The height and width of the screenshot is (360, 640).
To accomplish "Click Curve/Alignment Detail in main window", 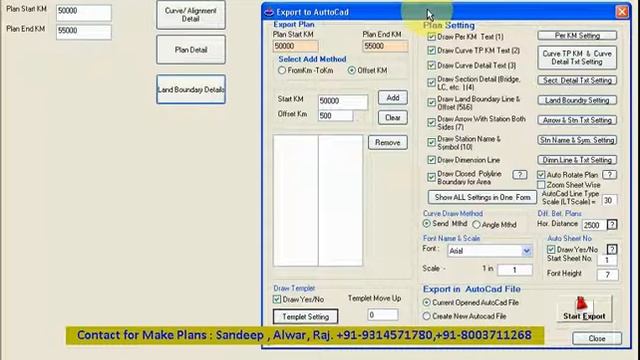I will (x=191, y=15).
